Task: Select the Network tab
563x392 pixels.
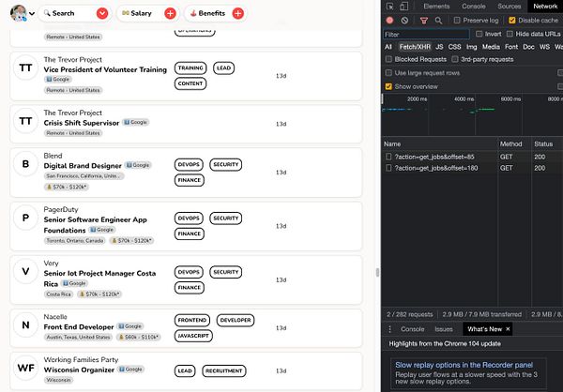Action: (545, 7)
